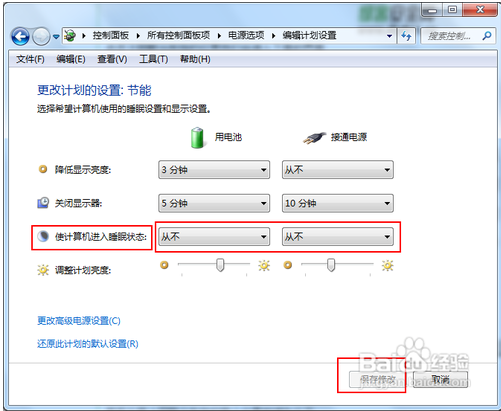The width and height of the screenshot is (501, 411).
Task: Click bright sun icon on battery brightness slider
Action: tap(264, 265)
